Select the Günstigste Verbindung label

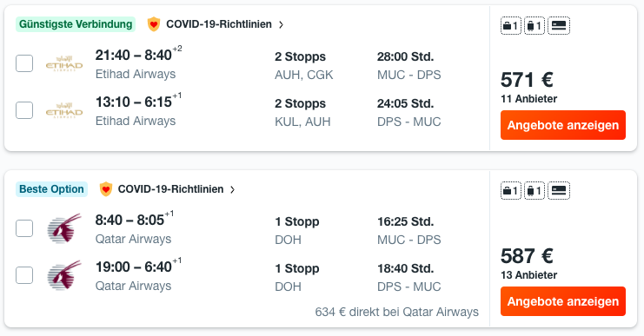point(76,24)
